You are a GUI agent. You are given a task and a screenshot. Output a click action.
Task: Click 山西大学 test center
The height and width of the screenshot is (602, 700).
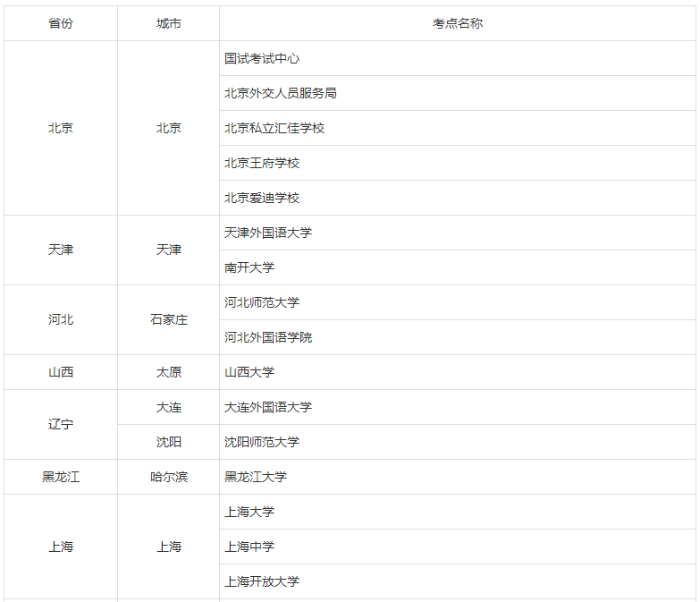tap(458, 372)
